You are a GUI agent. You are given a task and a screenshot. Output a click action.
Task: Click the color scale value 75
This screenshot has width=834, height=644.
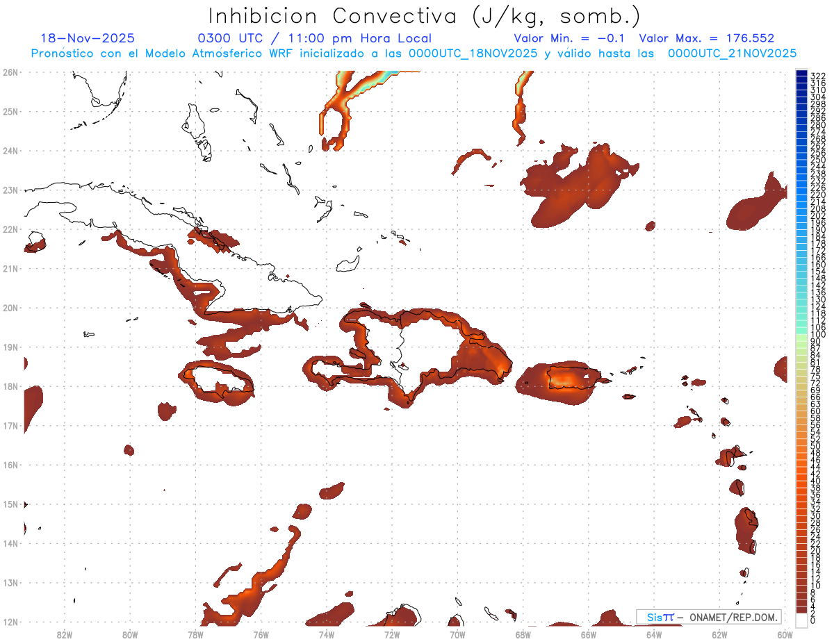coord(816,376)
